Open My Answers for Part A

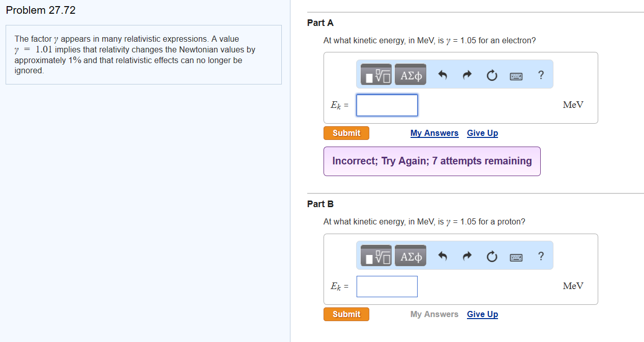434,133
